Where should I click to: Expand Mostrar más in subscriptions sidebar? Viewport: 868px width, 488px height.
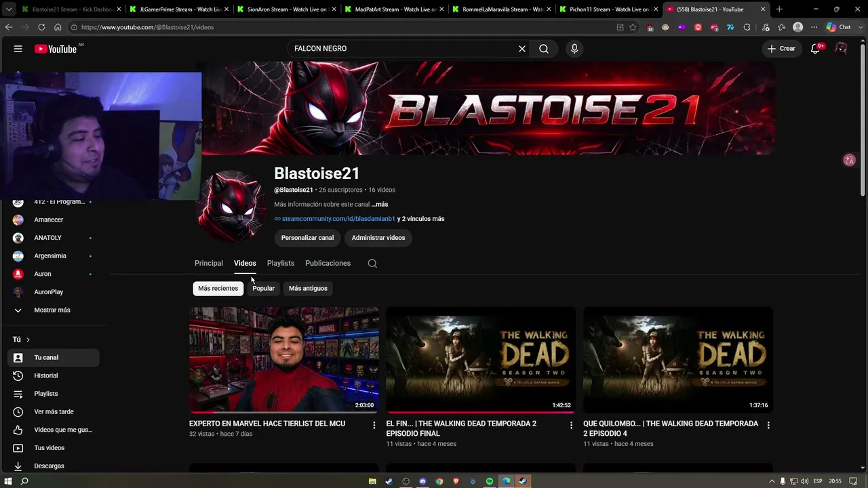(53, 310)
